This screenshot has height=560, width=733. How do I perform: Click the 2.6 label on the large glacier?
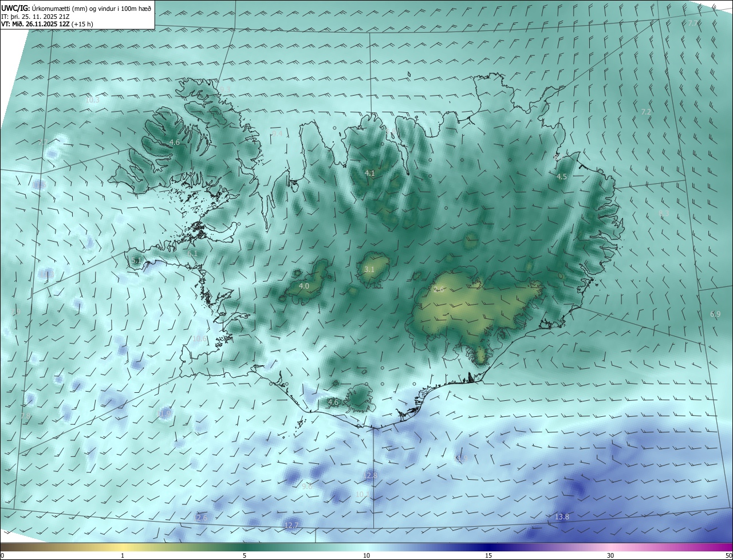point(439,289)
